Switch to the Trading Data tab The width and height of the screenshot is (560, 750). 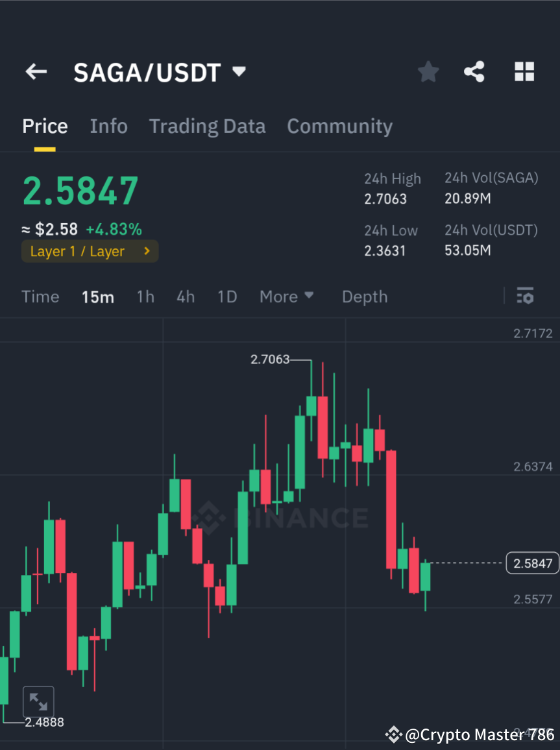click(207, 126)
